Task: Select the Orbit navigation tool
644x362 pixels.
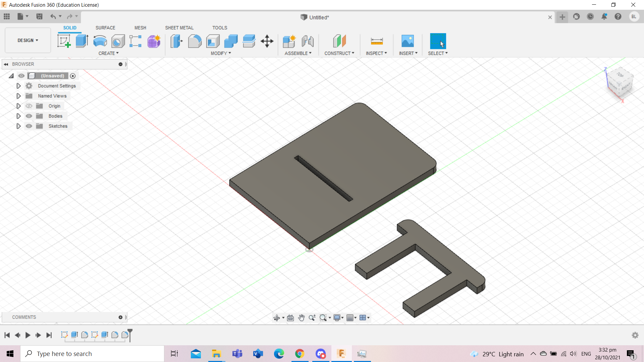Action: (276, 318)
